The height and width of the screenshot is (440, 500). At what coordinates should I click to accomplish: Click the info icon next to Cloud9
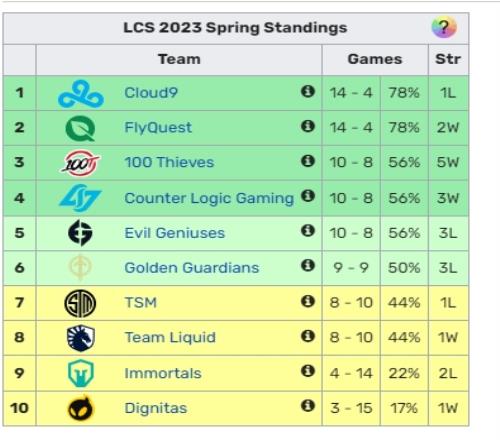coord(308,91)
